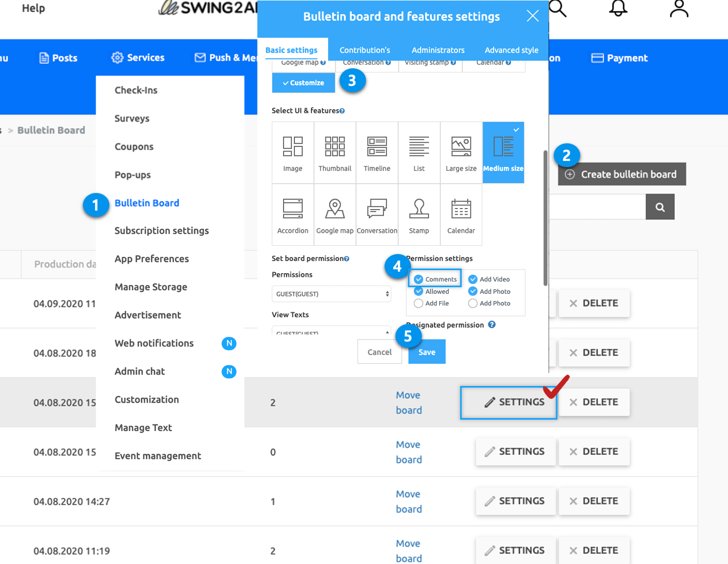The width and height of the screenshot is (728, 564).
Task: Open Subscription settings menu item
Action: click(161, 231)
